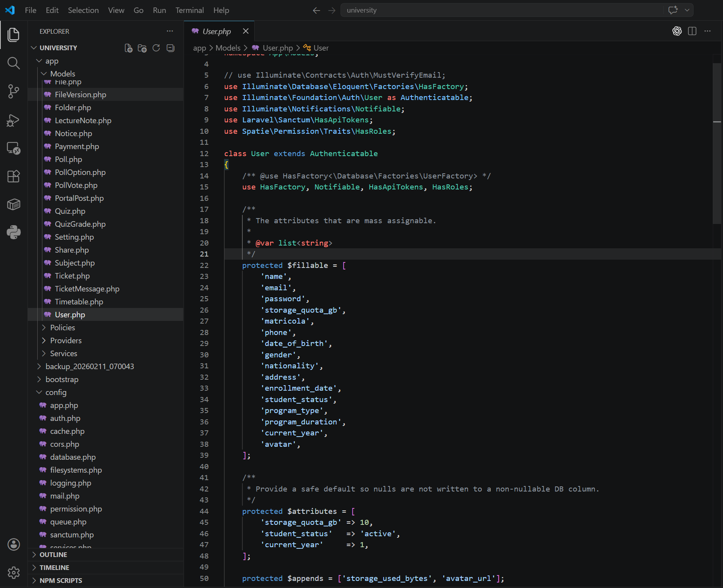Collapse all folders in Explorer

point(170,48)
